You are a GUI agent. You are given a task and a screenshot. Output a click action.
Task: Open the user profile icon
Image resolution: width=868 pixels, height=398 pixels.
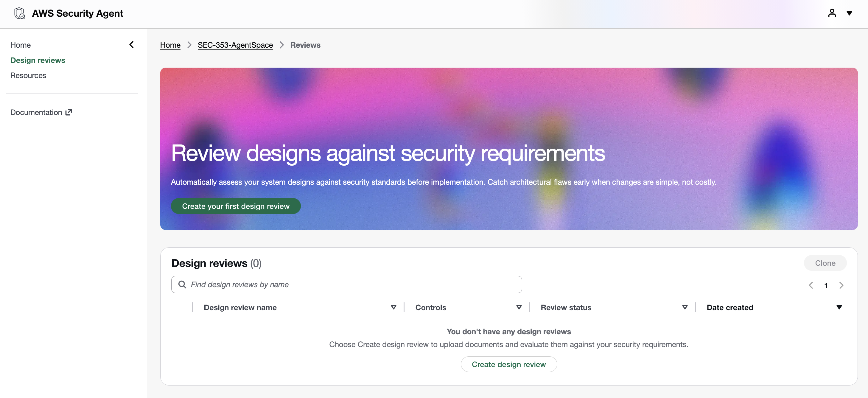832,13
